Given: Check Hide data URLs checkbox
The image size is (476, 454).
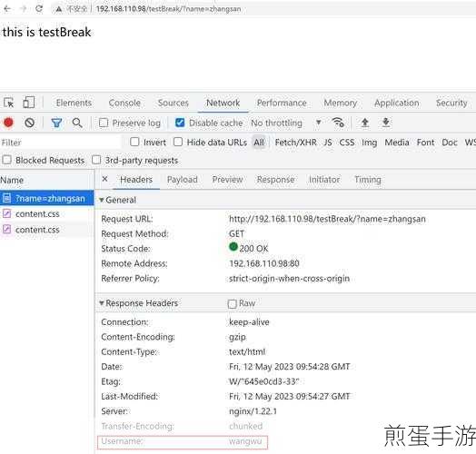Looking at the screenshot, I should point(178,142).
